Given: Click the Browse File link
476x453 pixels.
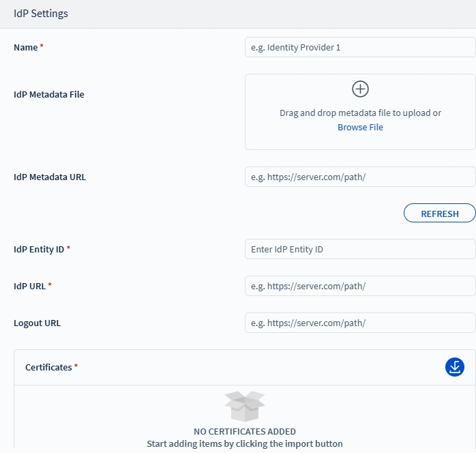Looking at the screenshot, I should pos(360,128).
